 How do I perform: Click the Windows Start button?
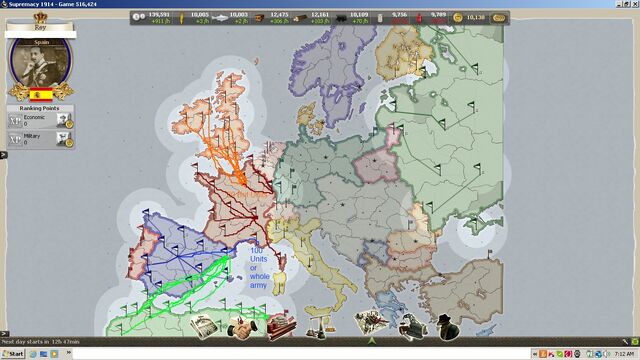pos(13,354)
